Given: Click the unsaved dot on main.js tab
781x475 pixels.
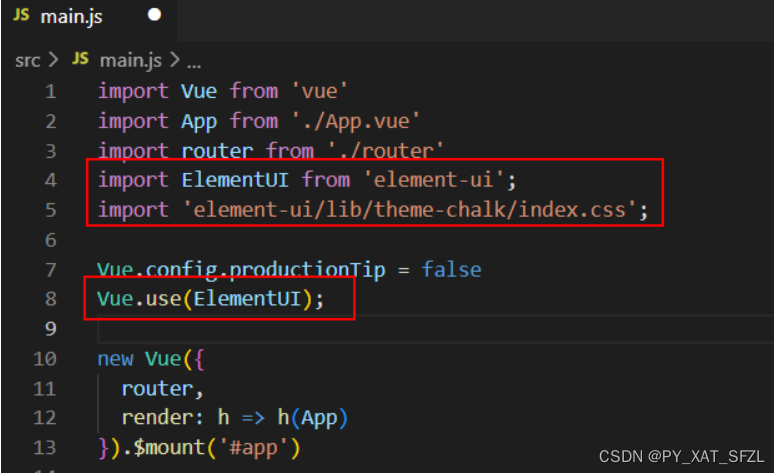Looking at the screenshot, I should (154, 15).
